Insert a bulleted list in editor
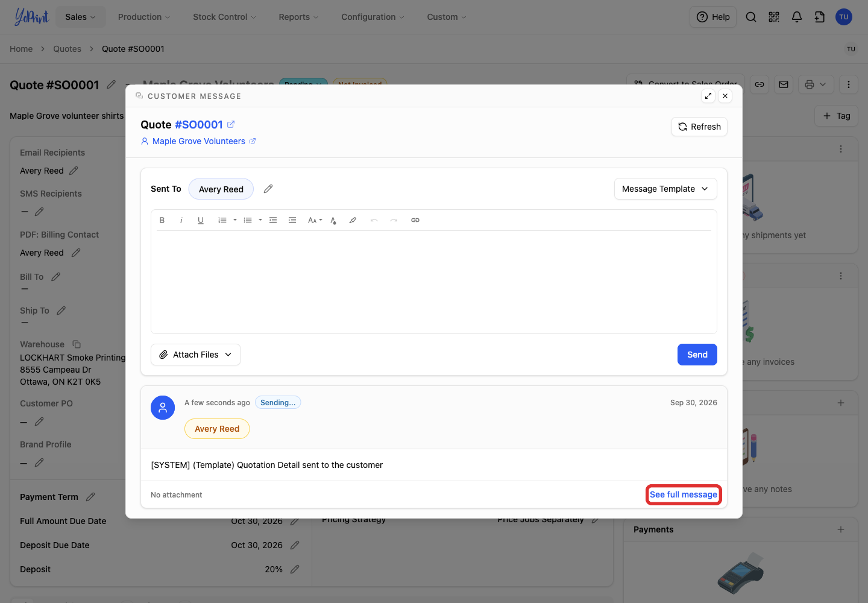The image size is (868, 603). pos(248,220)
